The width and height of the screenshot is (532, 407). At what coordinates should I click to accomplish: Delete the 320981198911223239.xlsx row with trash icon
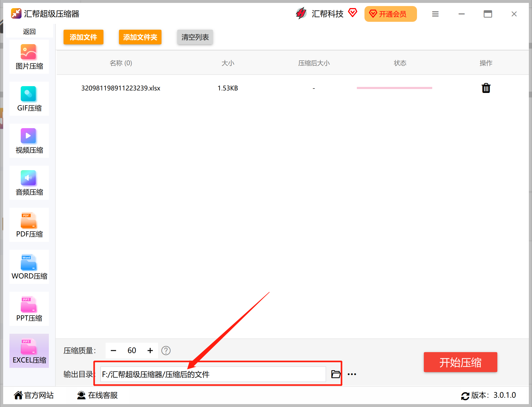(486, 88)
